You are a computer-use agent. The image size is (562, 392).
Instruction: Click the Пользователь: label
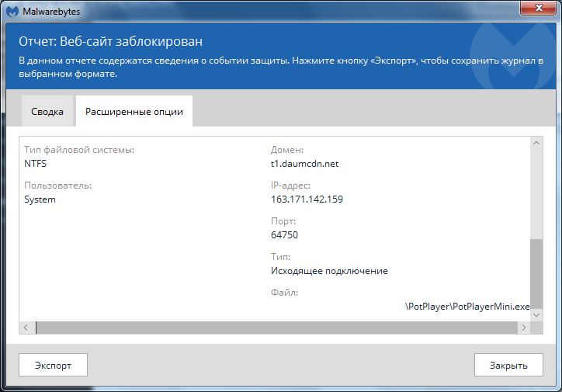[x=57, y=186]
